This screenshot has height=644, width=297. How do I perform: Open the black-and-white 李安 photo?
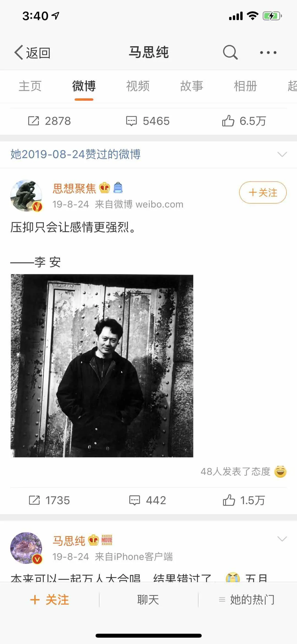pos(102,366)
